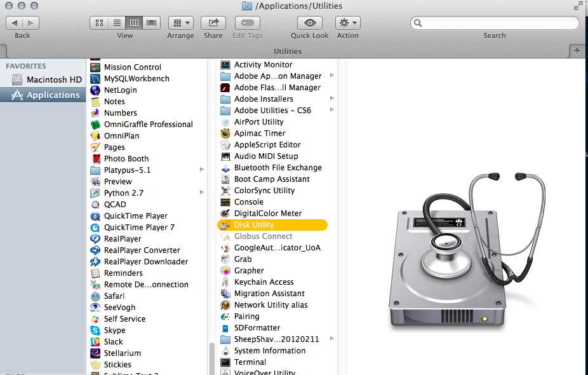Click the Notes app icon
The width and height of the screenshot is (588, 375).
click(95, 101)
